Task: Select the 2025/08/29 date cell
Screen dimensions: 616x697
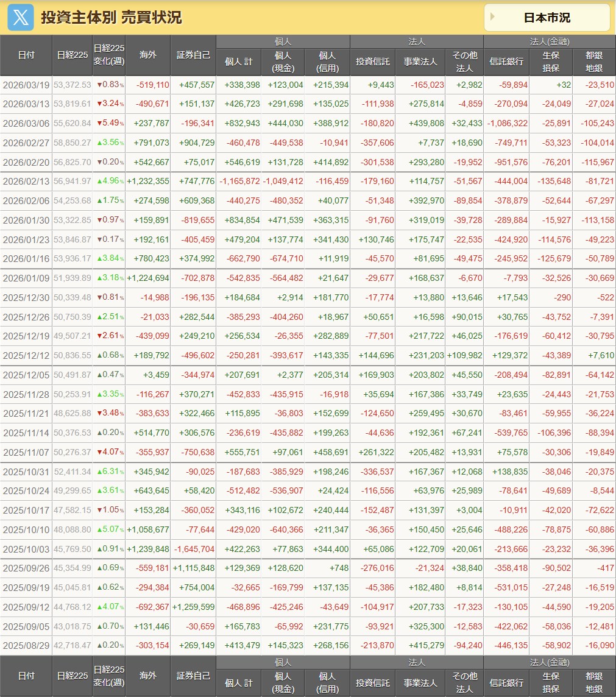Action: tap(26, 645)
